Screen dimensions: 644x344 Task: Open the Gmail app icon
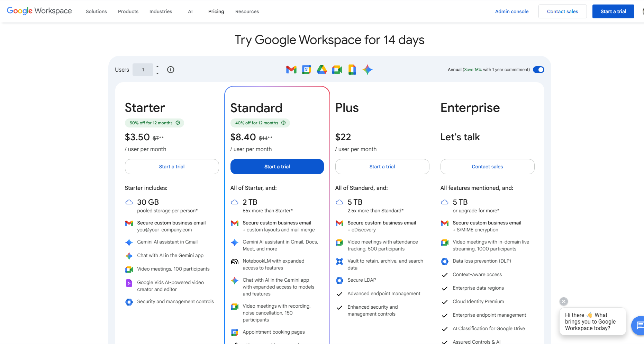click(x=291, y=70)
